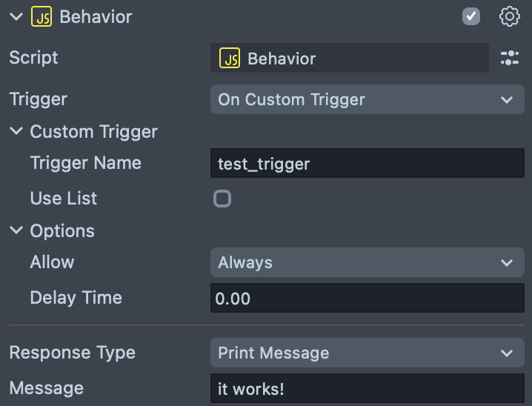Image resolution: width=532 pixels, height=406 pixels.
Task: Click the Behavior component title text
Action: pyautogui.click(x=96, y=17)
